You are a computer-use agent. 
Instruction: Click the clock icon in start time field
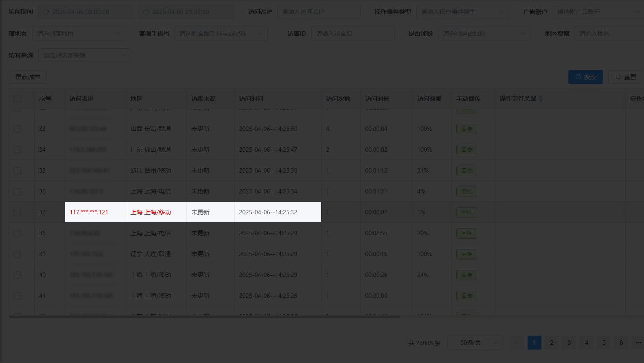pyautogui.click(x=46, y=12)
